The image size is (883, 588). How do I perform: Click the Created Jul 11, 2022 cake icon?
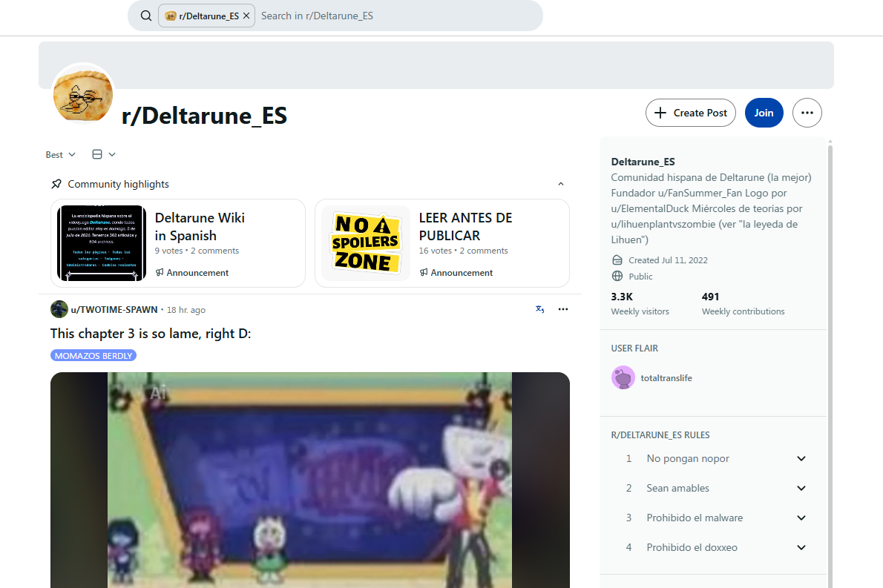pyautogui.click(x=617, y=260)
